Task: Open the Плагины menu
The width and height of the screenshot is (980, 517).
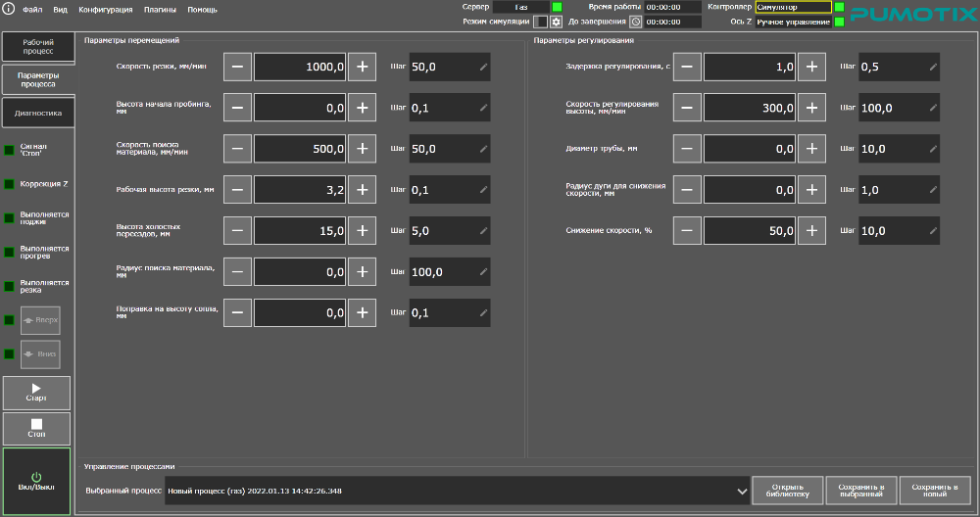Action: (160, 10)
